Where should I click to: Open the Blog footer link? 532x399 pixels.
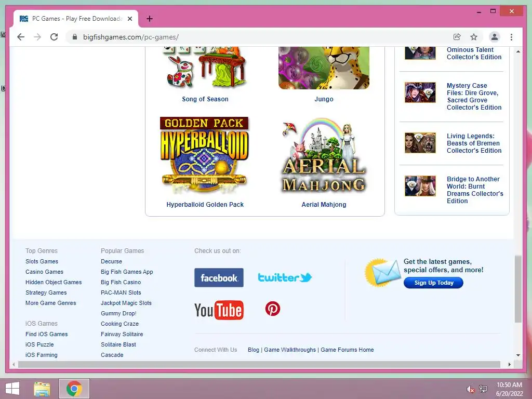coord(254,350)
